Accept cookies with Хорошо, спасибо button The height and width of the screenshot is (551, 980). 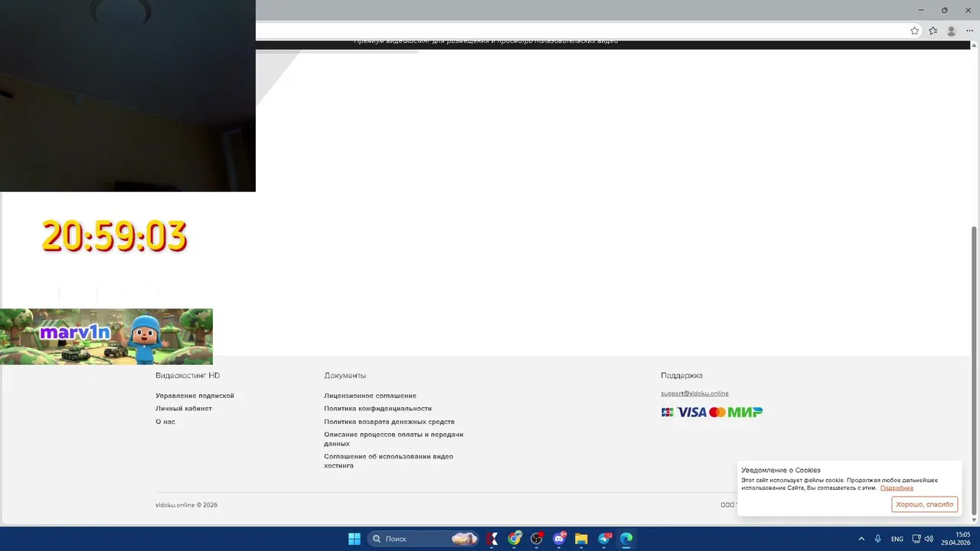[x=924, y=504]
